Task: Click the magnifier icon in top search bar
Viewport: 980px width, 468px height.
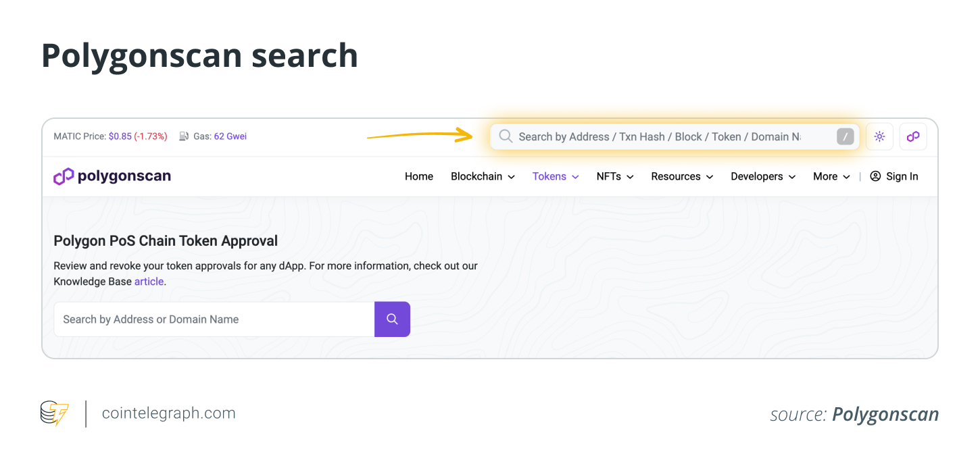Action: coord(506,136)
